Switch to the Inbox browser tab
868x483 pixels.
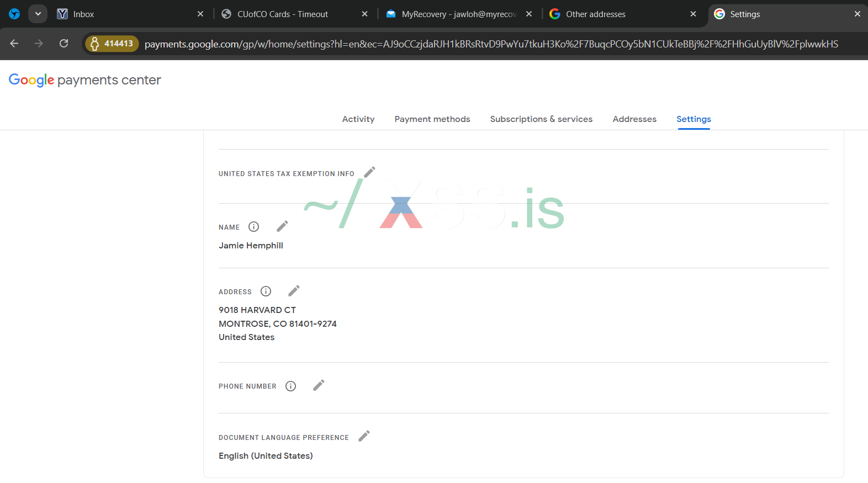pos(127,14)
